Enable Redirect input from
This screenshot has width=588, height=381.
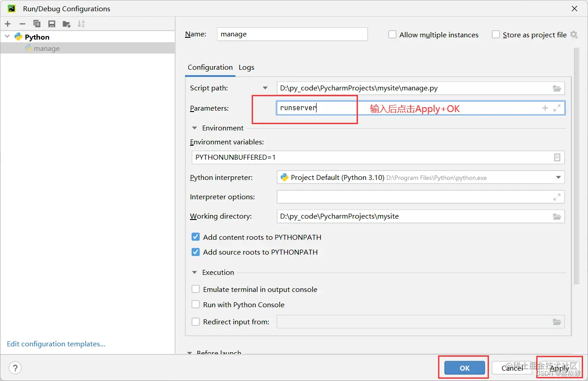pos(195,322)
